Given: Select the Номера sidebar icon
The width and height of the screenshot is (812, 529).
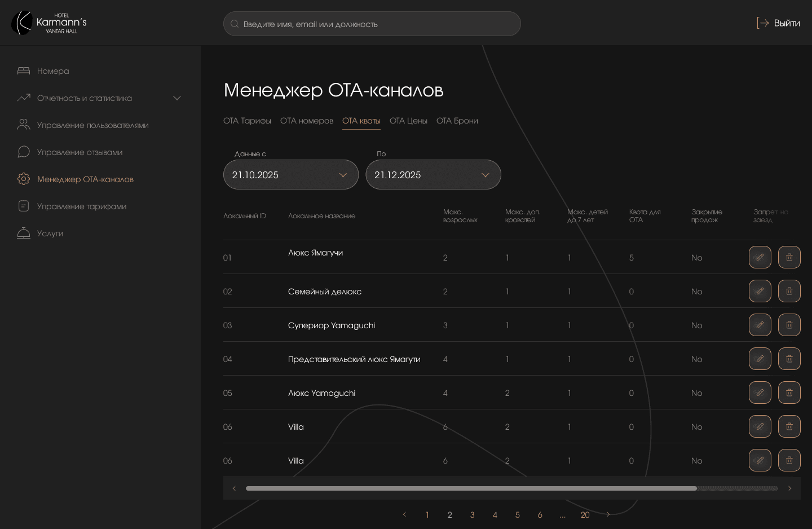Looking at the screenshot, I should 24,70.
